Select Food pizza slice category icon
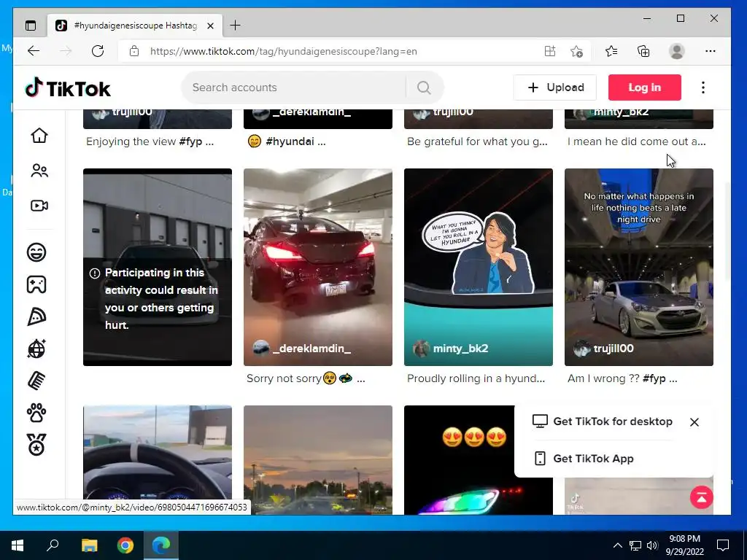The height and width of the screenshot is (560, 747). 36,316
